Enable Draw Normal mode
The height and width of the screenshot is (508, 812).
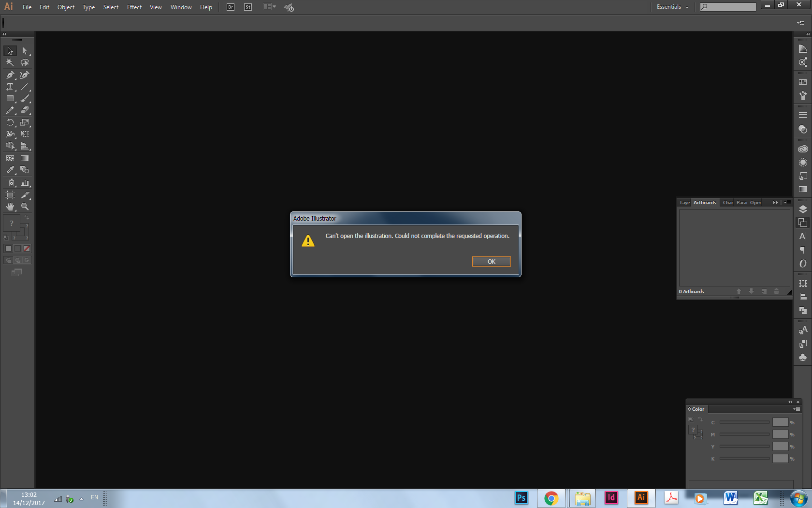coord(8,260)
